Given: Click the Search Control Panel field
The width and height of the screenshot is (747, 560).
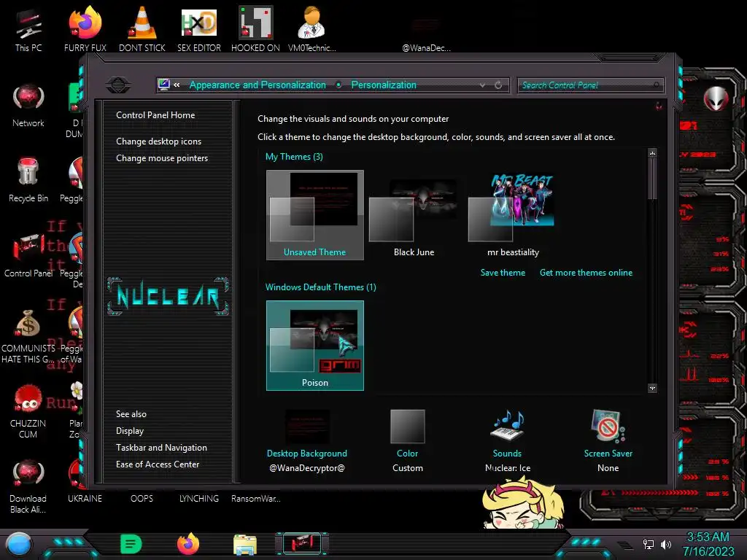Looking at the screenshot, I should (590, 85).
